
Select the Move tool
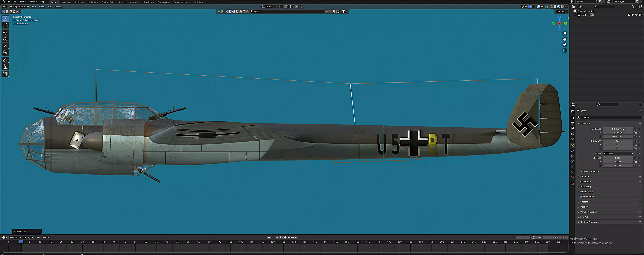[x=5, y=33]
